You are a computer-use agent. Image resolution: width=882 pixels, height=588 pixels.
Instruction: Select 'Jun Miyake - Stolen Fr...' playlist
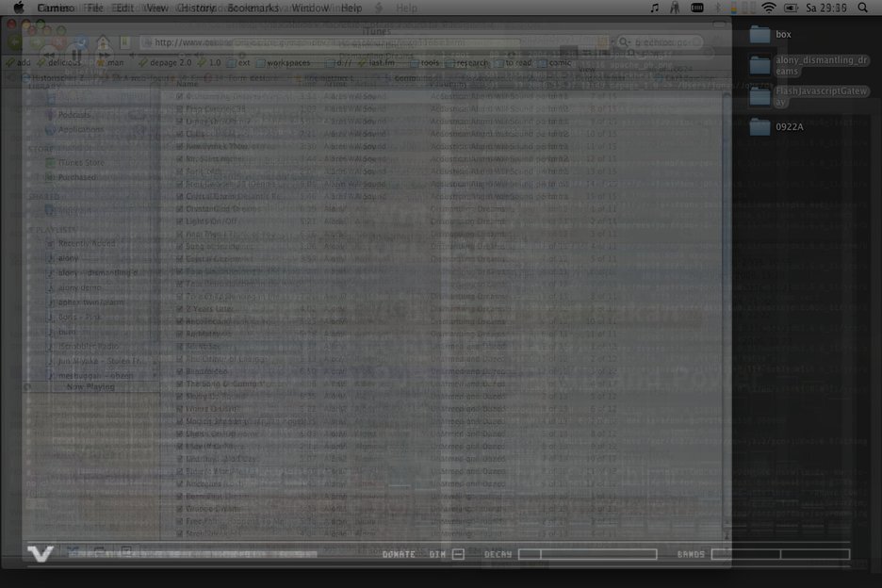click(93, 361)
